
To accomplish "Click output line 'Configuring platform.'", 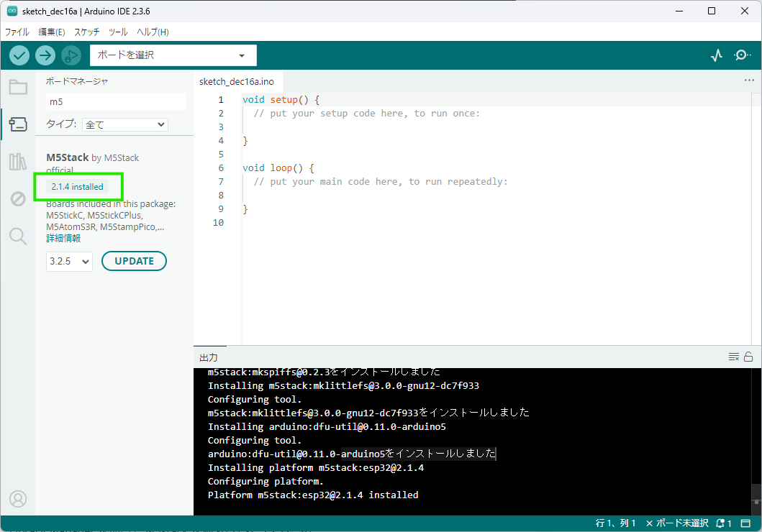I will (266, 482).
